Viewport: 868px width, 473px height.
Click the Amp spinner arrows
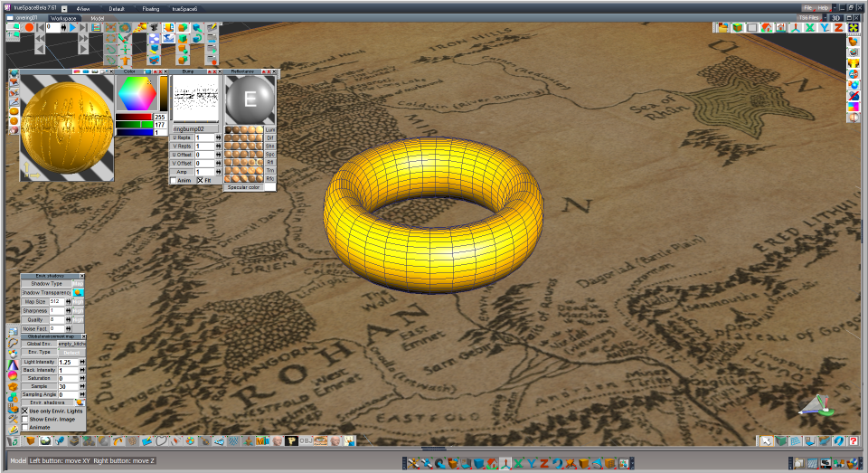pos(218,172)
